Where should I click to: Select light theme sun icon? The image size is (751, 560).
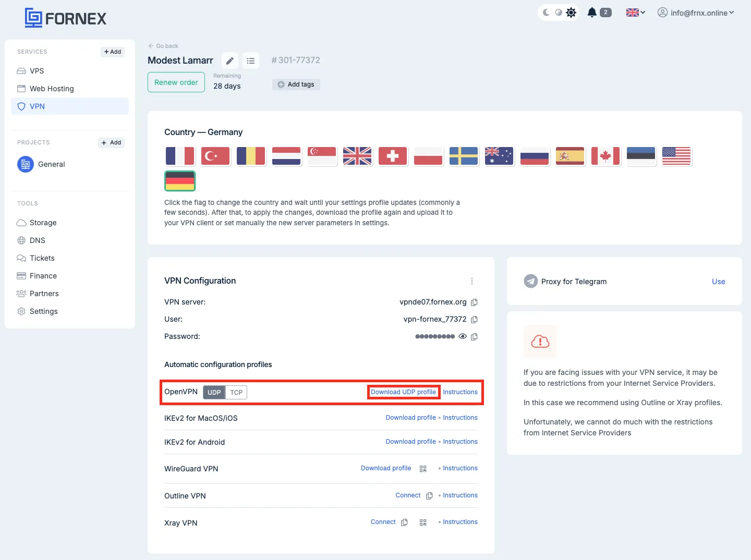point(571,13)
